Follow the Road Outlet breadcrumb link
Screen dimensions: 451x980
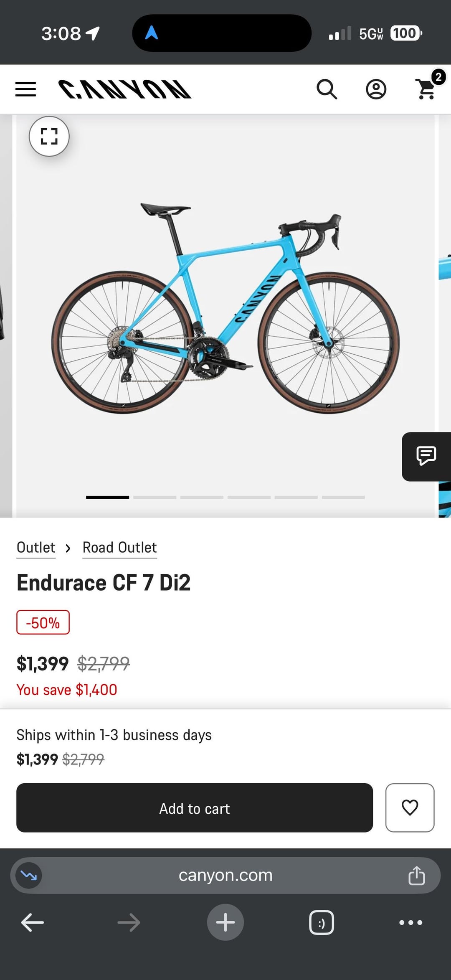click(119, 547)
